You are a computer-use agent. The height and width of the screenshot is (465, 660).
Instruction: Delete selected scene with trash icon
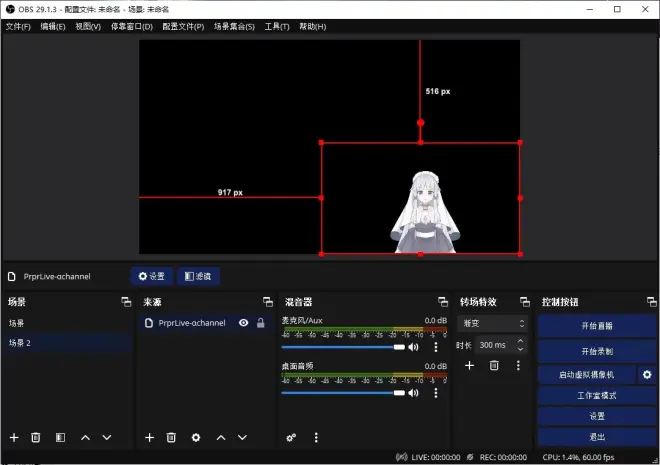click(36, 438)
